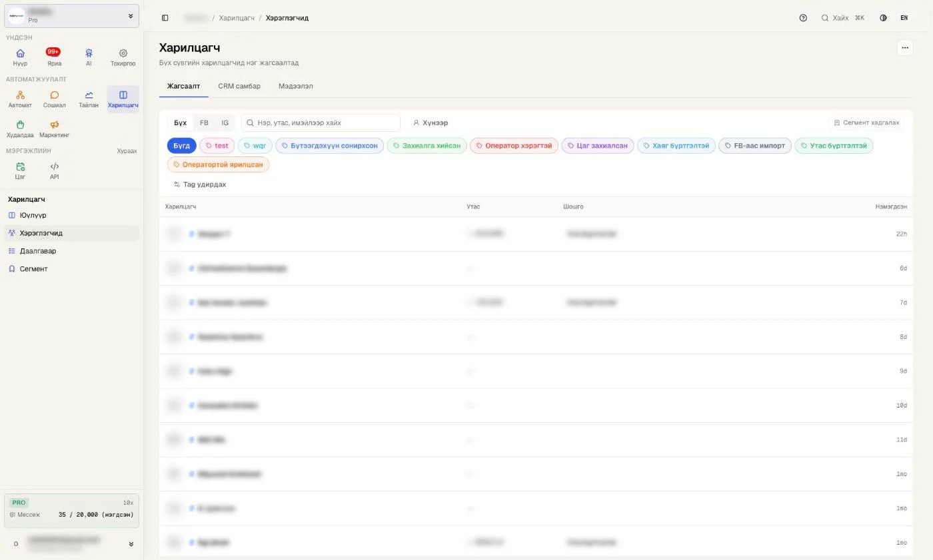
Task: Filter by the red Оператор хэрэгтэй tag
Action: [514, 146]
